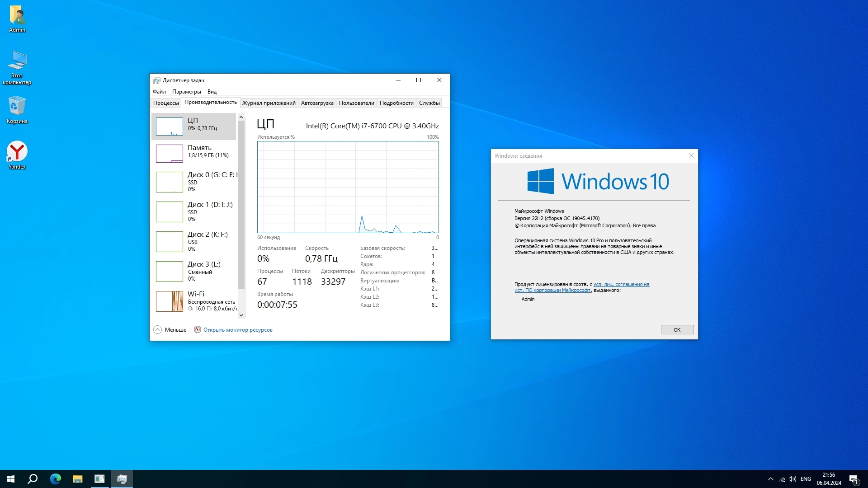Click the OK button in the Windows info dialog

point(677,330)
